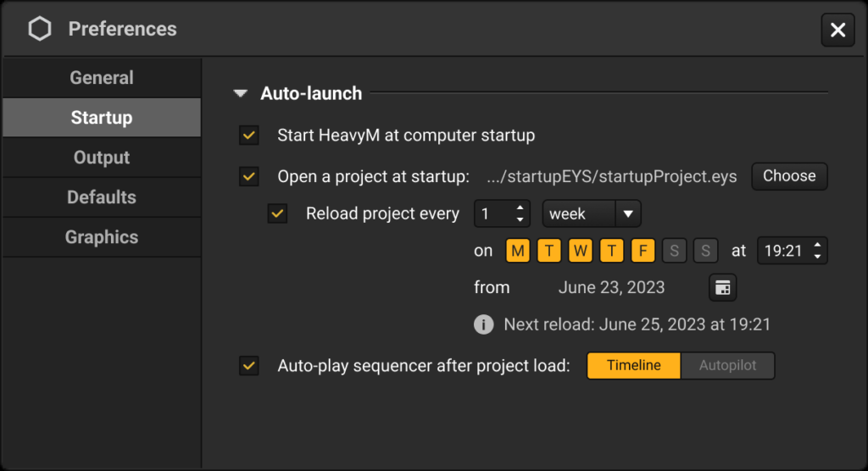868x471 pixels.
Task: Go to the Graphics tab
Action: [102, 237]
